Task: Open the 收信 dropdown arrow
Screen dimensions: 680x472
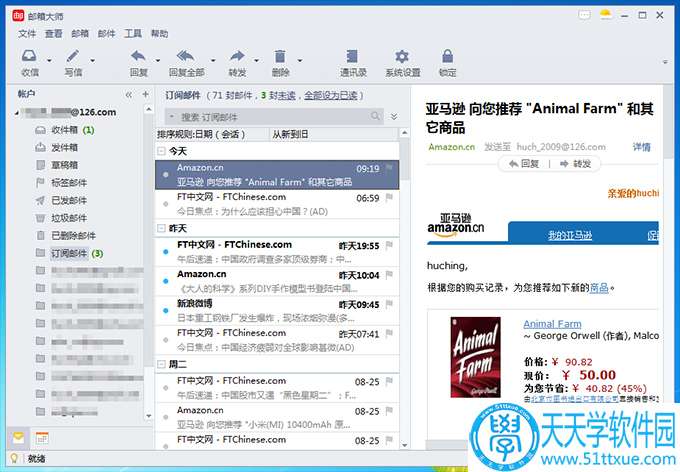Action: click(x=49, y=60)
